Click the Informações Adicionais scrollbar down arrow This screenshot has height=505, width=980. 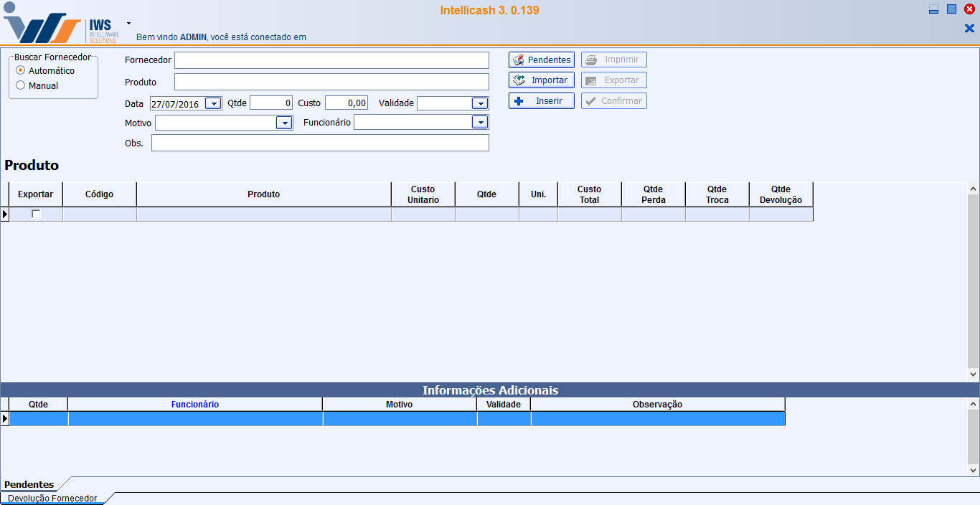click(x=974, y=471)
